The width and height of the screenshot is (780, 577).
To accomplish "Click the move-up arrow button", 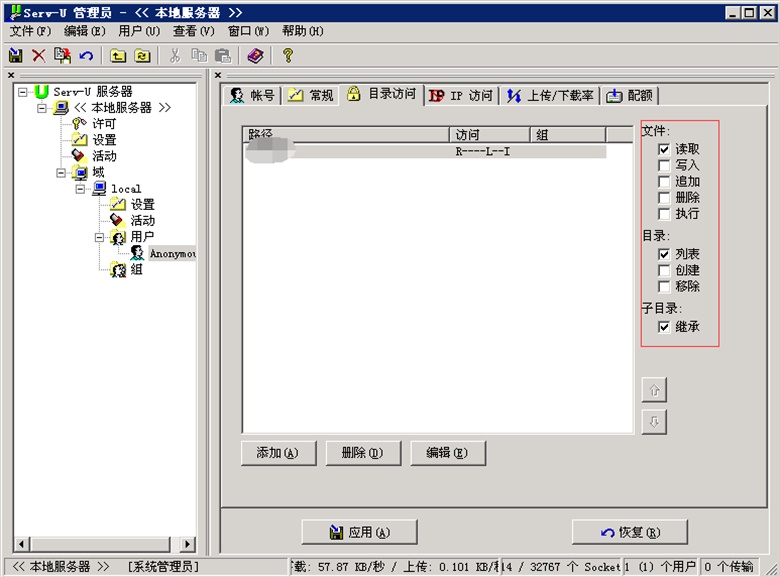I will click(654, 390).
